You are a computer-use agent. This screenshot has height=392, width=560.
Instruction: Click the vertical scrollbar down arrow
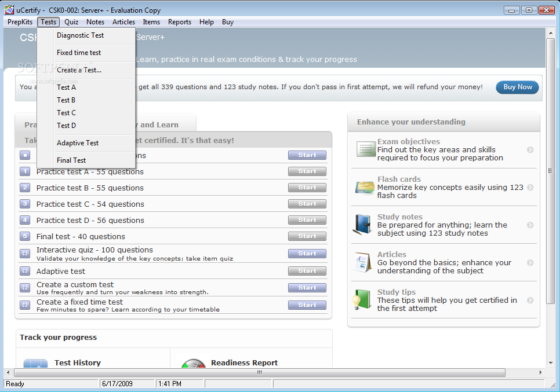(x=550, y=363)
